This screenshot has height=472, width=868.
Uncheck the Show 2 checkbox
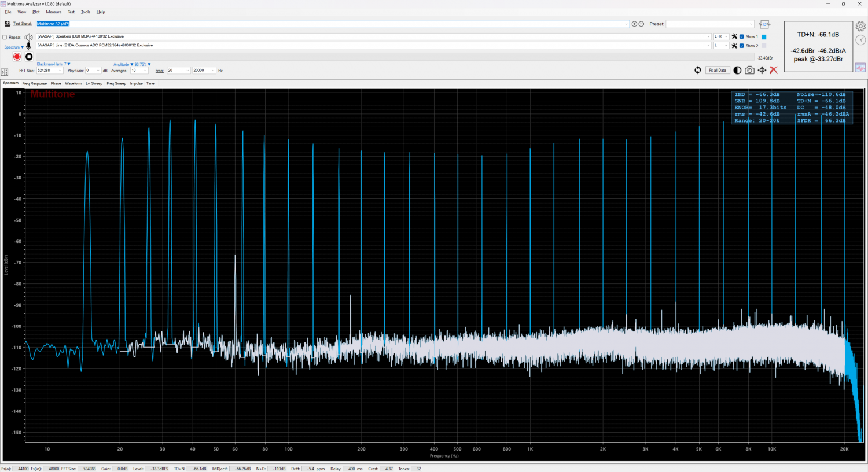coord(742,46)
